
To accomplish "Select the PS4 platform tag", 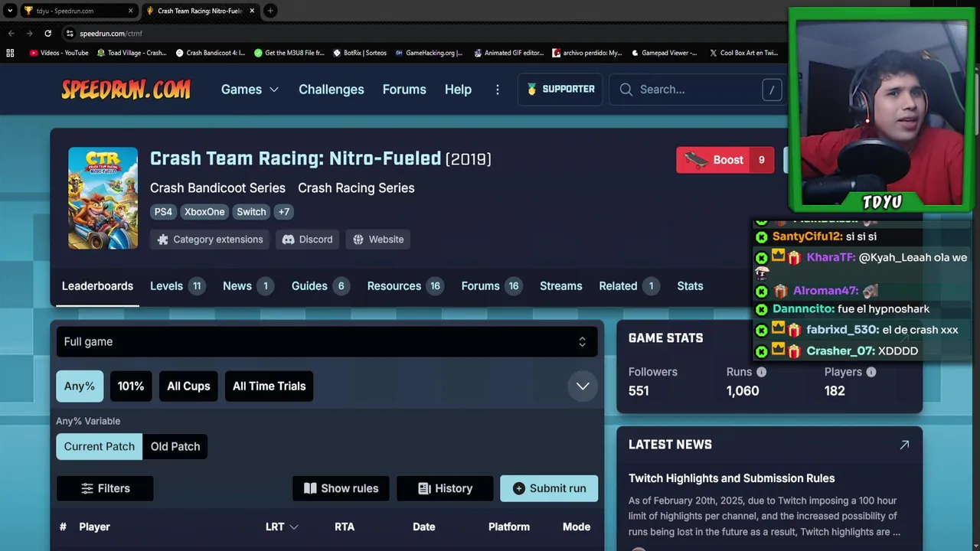I will pos(163,212).
